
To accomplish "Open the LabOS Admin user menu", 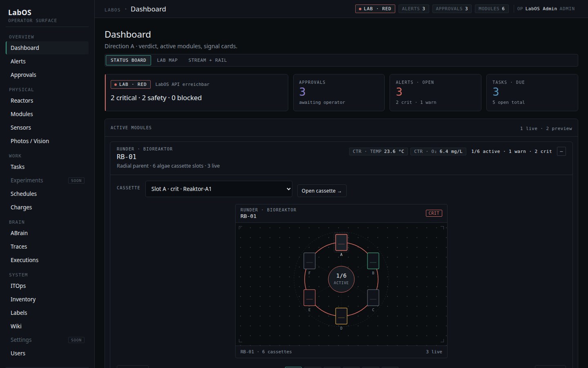I will pyautogui.click(x=546, y=9).
